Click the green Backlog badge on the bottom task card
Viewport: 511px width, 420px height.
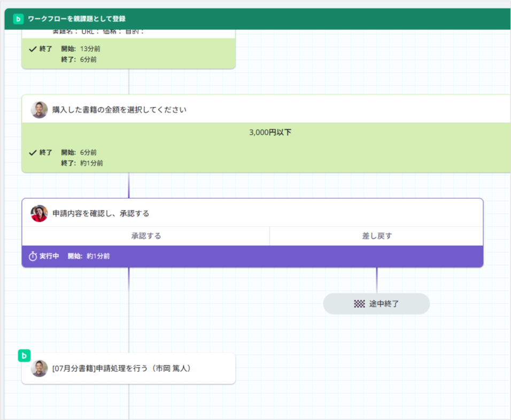click(x=24, y=356)
